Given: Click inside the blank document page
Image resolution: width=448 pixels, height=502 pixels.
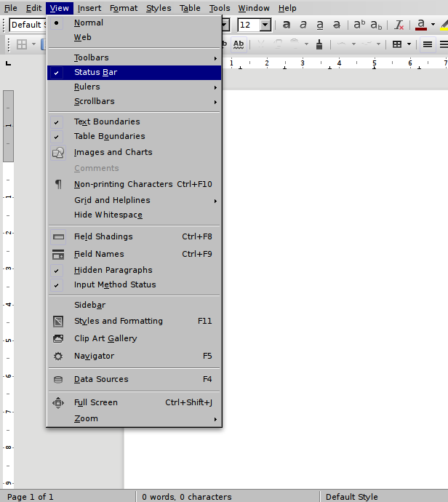Looking at the screenshot, I should tap(335, 288).
